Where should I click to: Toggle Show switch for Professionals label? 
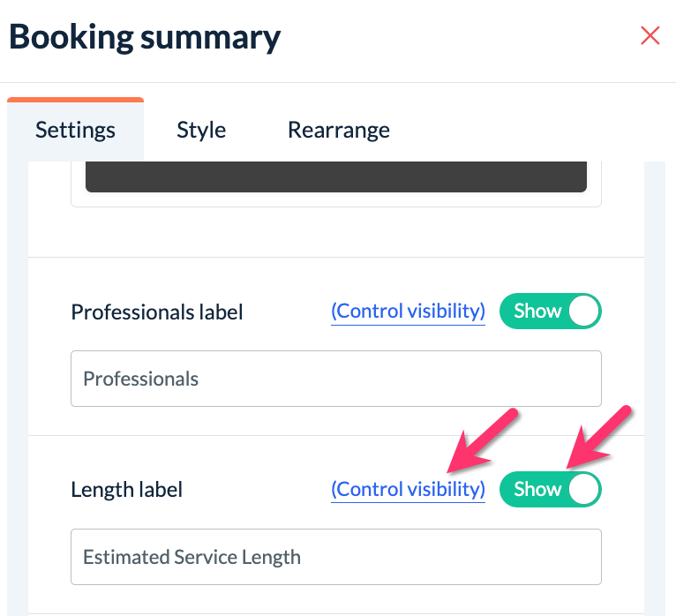pyautogui.click(x=550, y=312)
